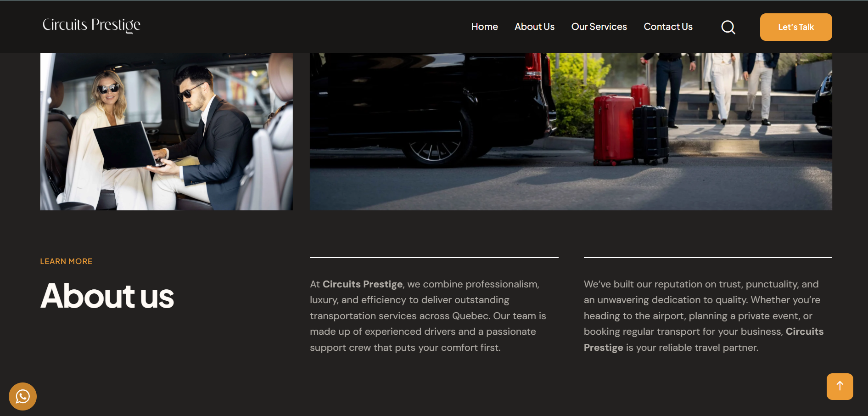Open the photo of couple with laptop
868x416 pixels.
tap(166, 132)
